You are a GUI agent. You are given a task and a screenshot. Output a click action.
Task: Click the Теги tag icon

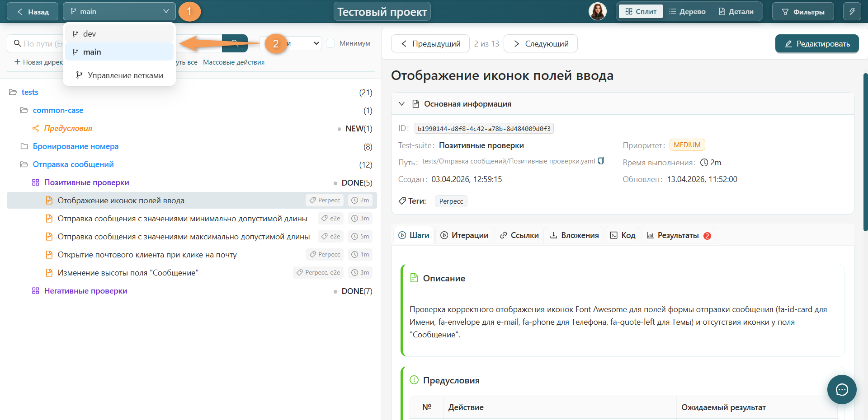pos(402,201)
